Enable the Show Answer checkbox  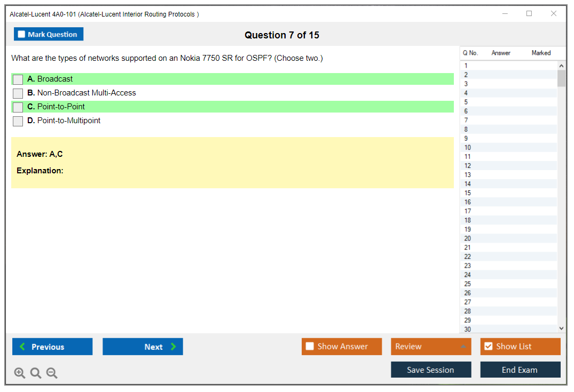pos(310,347)
